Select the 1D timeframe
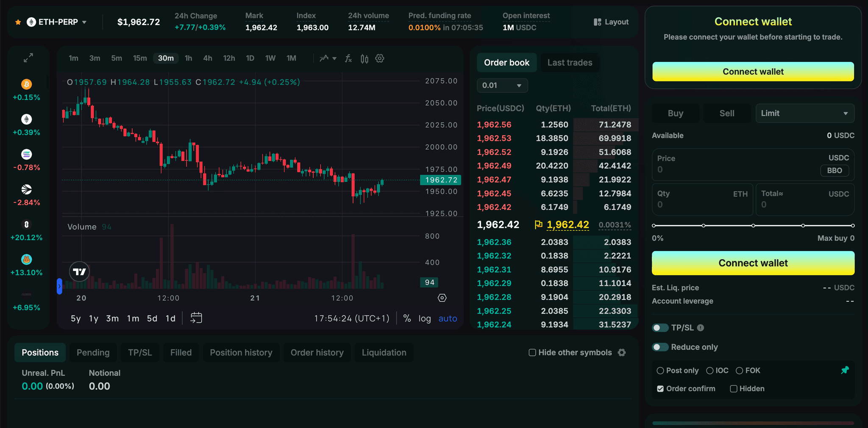Image resolution: width=868 pixels, height=428 pixels. coord(250,58)
